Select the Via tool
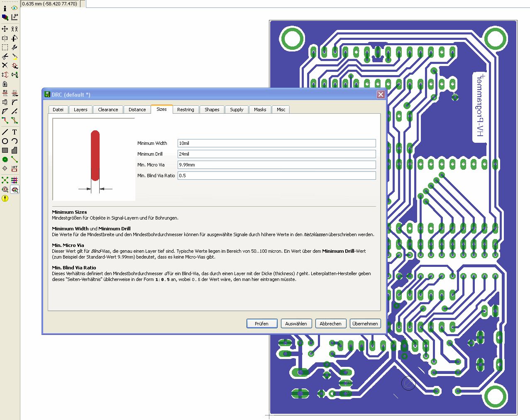The image size is (530, 420). click(x=5, y=159)
